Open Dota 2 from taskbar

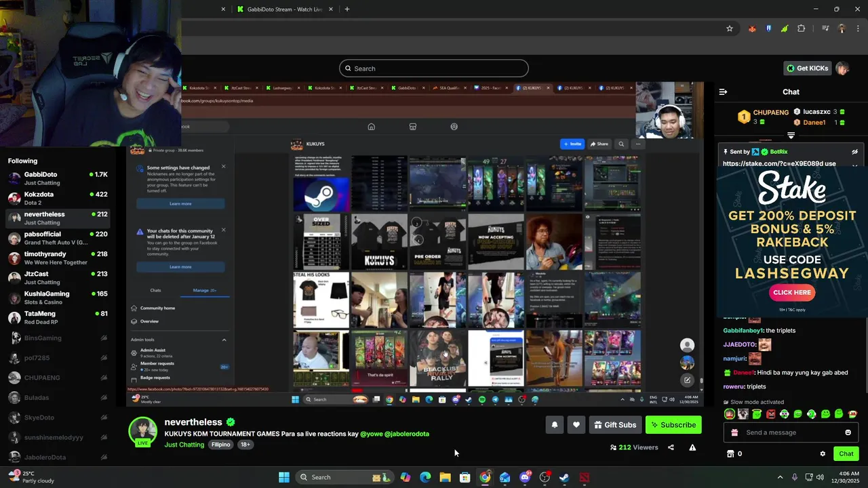tap(584, 477)
